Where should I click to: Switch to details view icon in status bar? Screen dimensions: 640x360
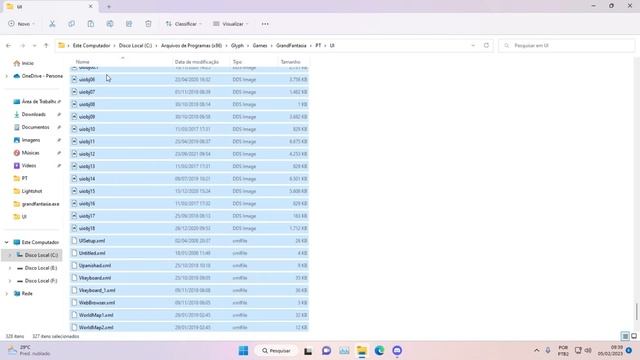[x=625, y=336]
